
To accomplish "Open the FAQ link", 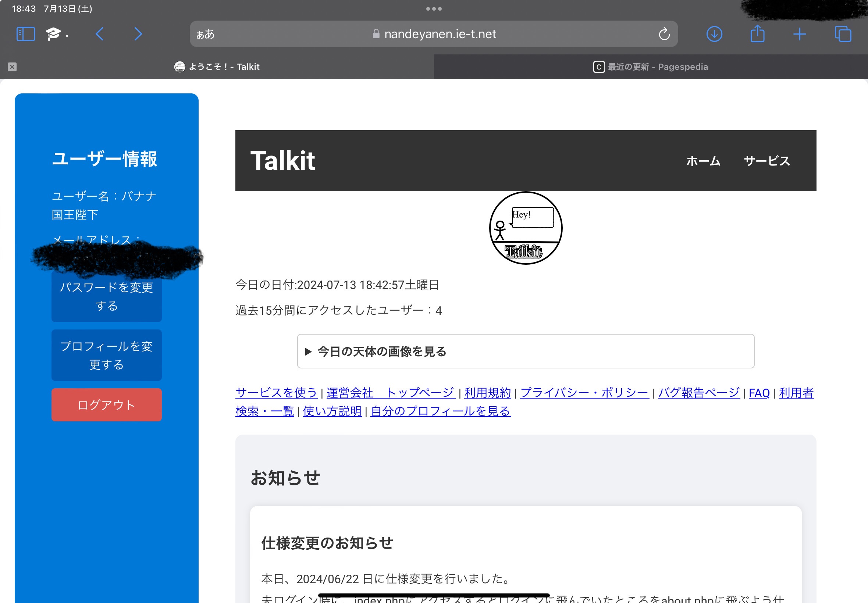I will coord(759,393).
